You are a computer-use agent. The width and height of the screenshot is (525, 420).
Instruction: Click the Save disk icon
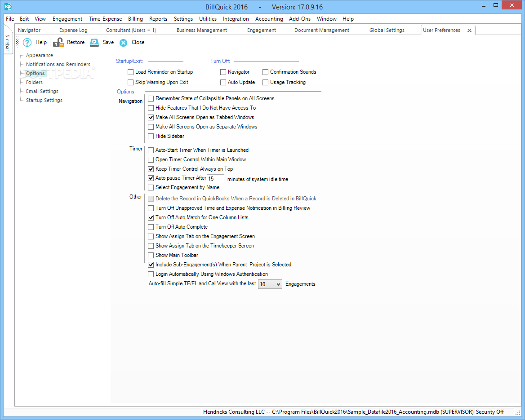(x=94, y=42)
